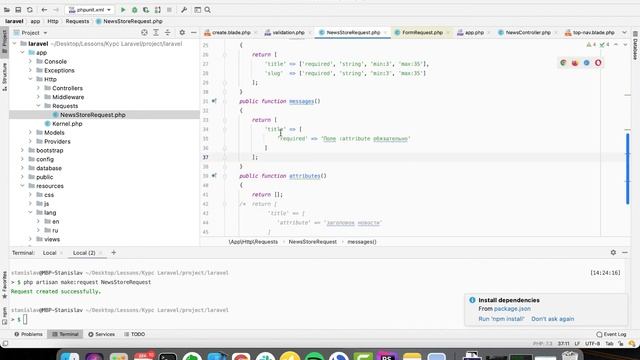This screenshot has width=640, height=360.
Task: Collapse the app folder
Action: pyautogui.click(x=22, y=53)
